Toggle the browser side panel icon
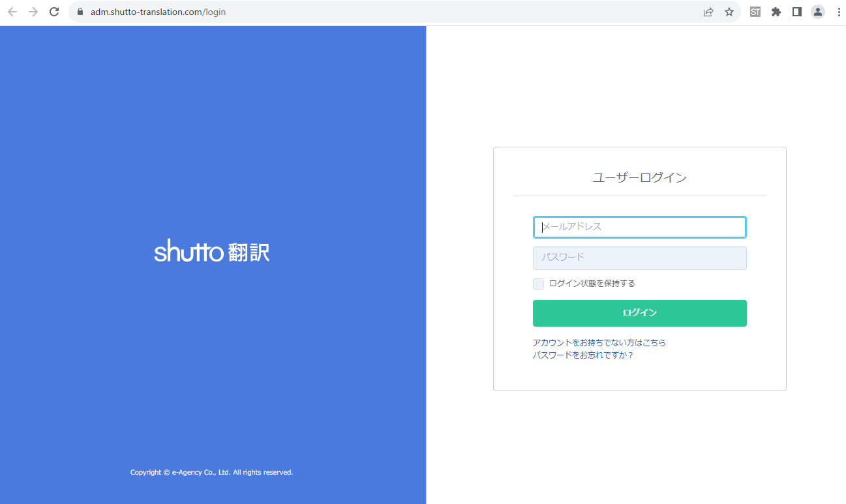846x504 pixels. pyautogui.click(x=797, y=12)
